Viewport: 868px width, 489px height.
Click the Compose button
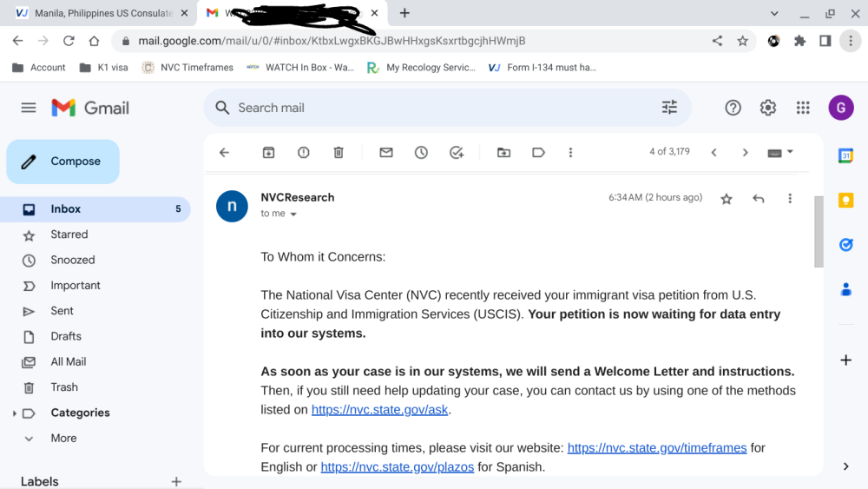[x=63, y=162]
